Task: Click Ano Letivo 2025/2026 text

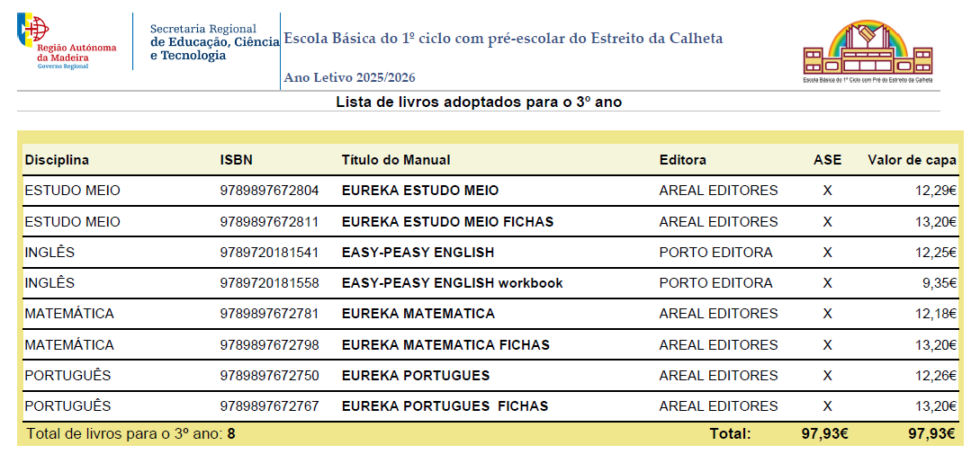Action: pyautogui.click(x=349, y=78)
